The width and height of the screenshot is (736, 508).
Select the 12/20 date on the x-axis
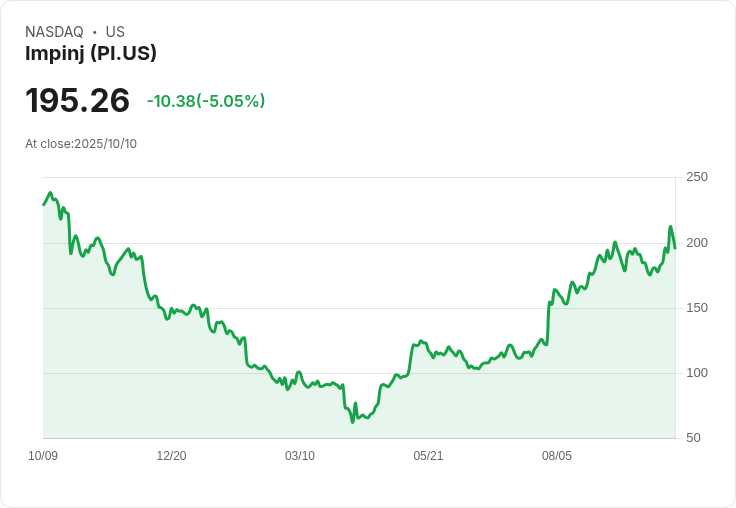171,456
